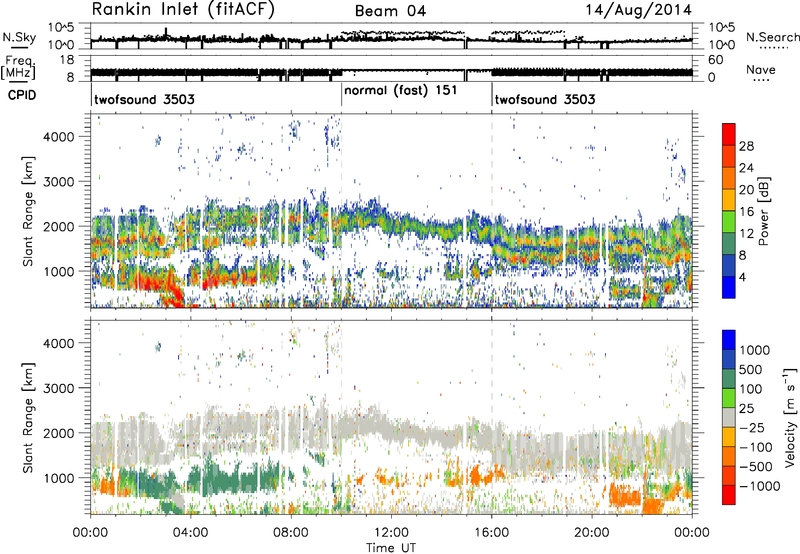Click the velocity panel "Slant Range [km]" label
Viewport: 800px width, 554px height.
click(x=28, y=417)
